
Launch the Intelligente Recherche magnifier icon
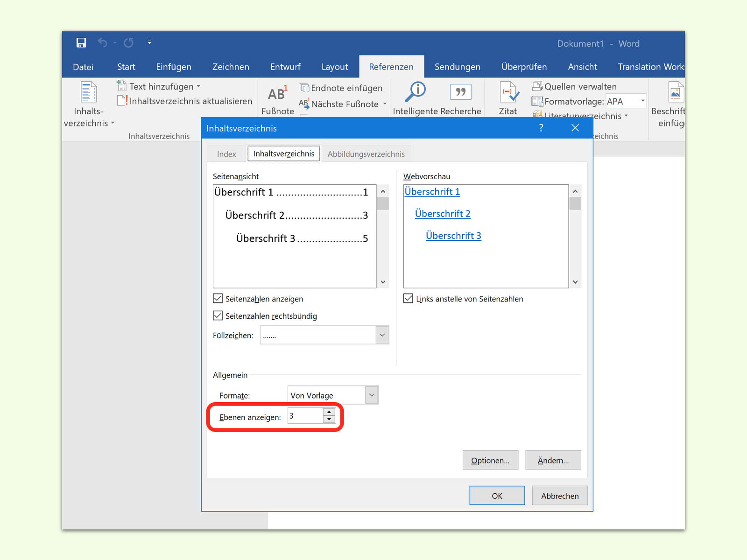(x=415, y=92)
